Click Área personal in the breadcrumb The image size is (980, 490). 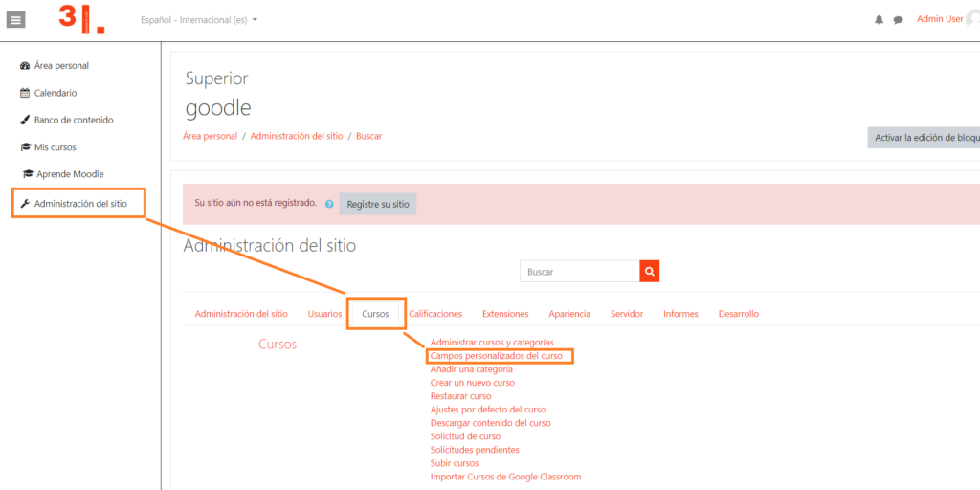(210, 136)
